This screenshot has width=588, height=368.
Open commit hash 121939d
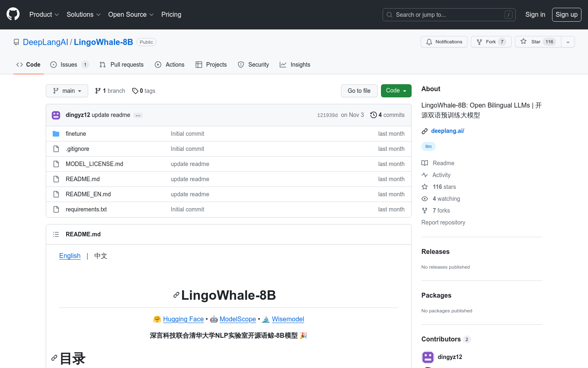(327, 115)
